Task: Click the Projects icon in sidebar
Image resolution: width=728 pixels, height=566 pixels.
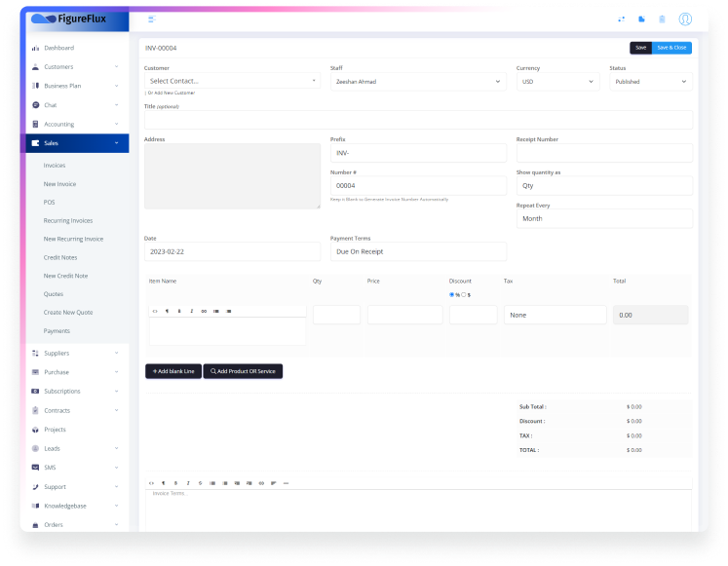Action: pos(35,430)
